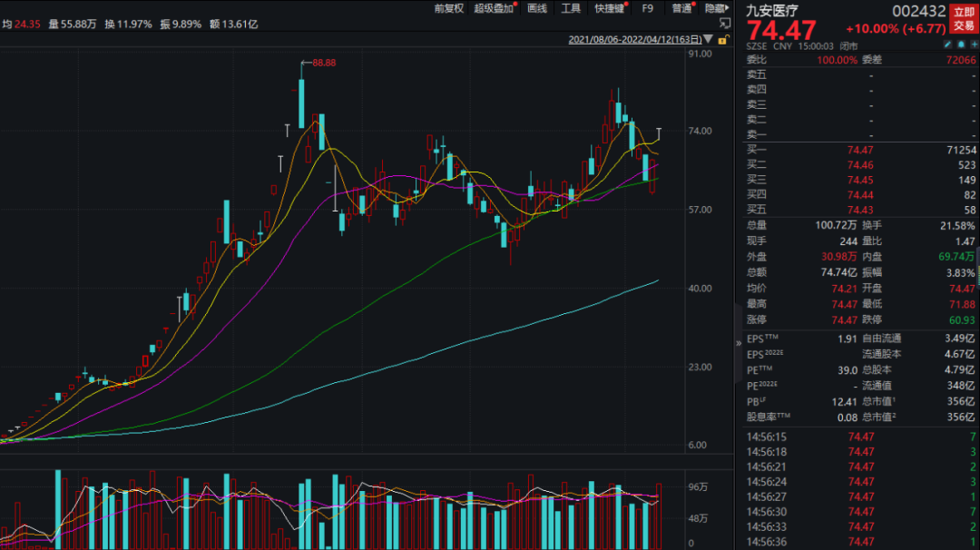This screenshot has width=980, height=550.
Task: Click the bell alert icon
Action: pos(960,44)
